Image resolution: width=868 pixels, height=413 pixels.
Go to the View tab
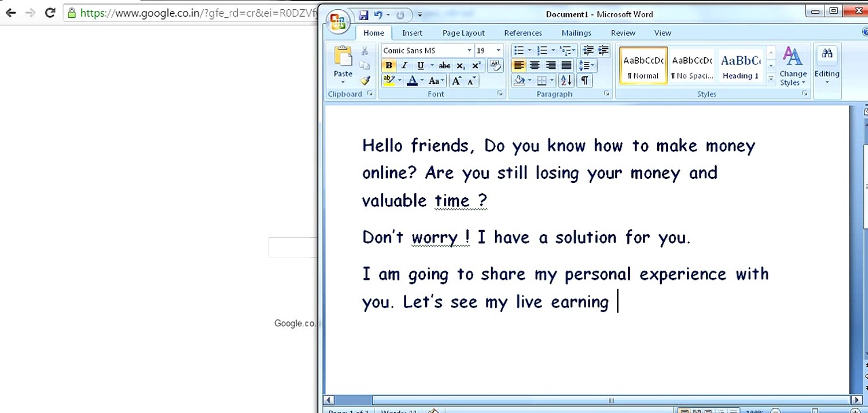pos(662,33)
